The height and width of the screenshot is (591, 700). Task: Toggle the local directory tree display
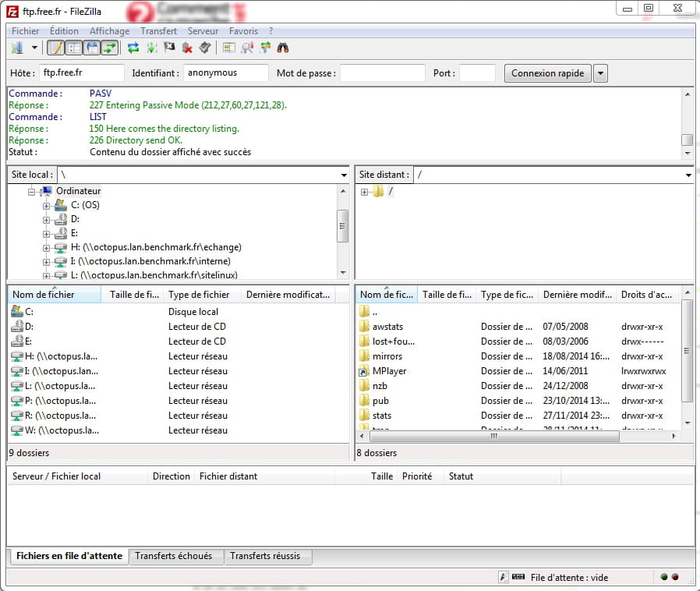(x=74, y=48)
